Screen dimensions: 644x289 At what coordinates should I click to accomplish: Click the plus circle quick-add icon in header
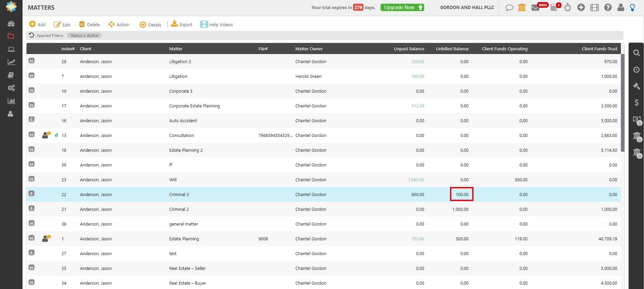(581, 7)
